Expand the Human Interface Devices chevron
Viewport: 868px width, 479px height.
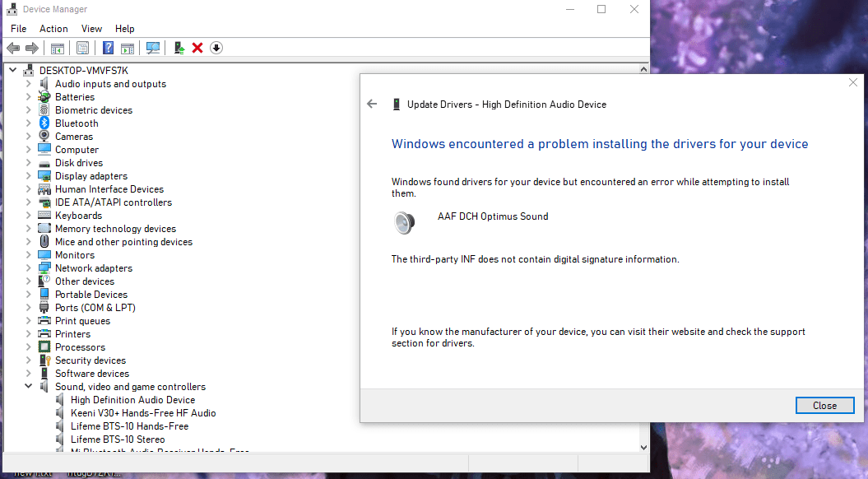pos(28,189)
